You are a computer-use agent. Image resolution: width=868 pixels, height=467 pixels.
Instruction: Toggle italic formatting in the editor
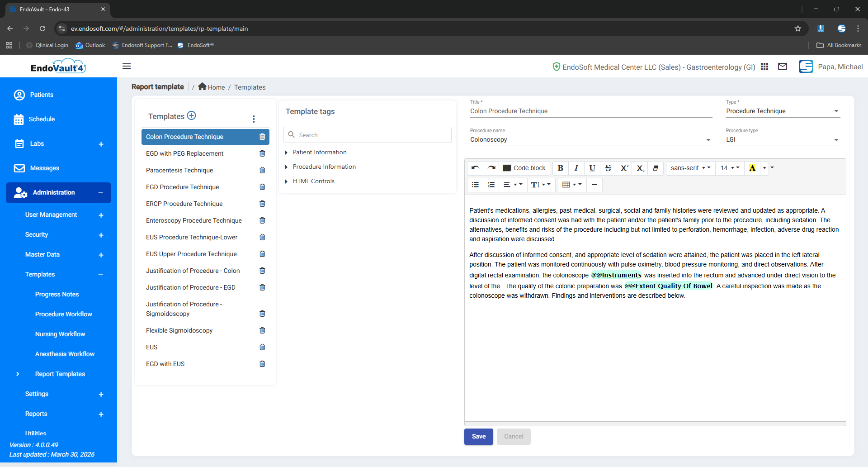(576, 168)
